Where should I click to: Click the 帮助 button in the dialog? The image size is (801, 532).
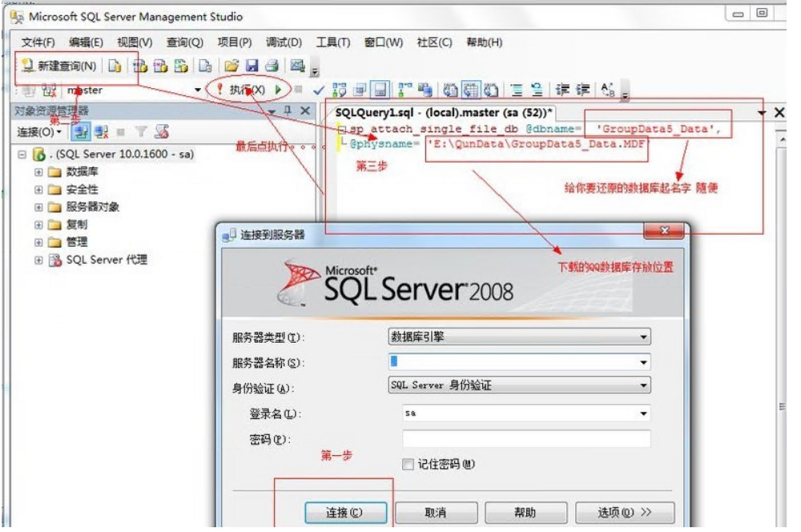(525, 512)
